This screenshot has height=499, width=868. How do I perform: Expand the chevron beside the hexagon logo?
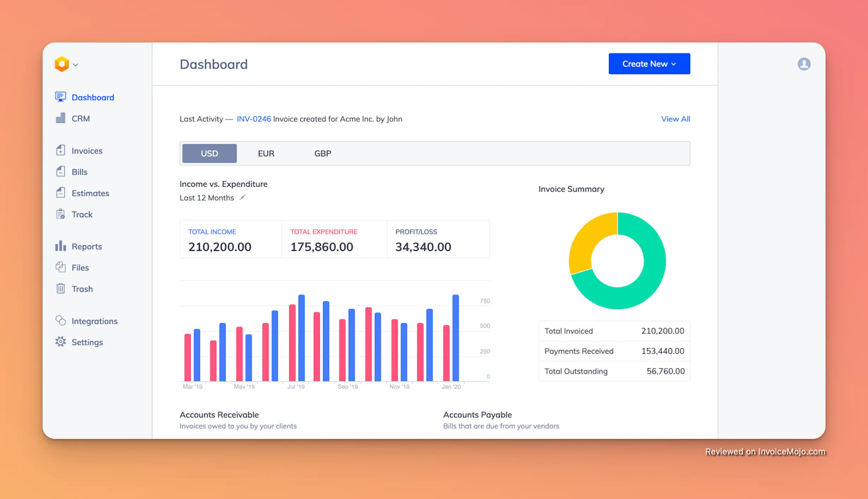point(75,65)
